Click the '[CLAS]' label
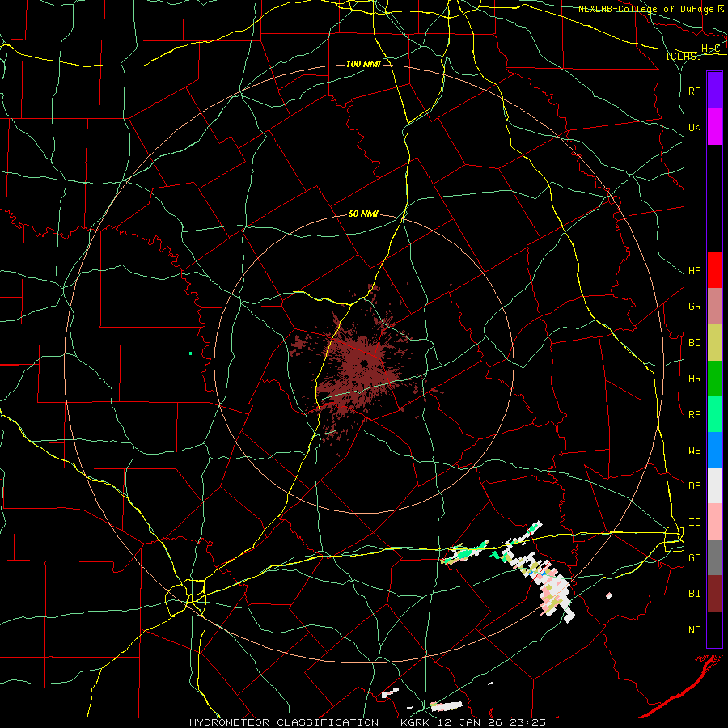728x728 pixels. pyautogui.click(x=684, y=56)
